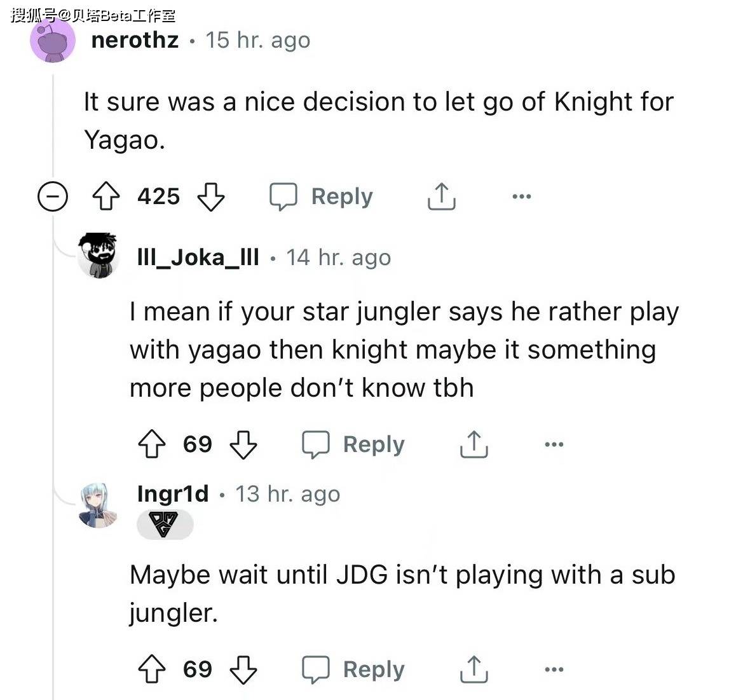Image resolution: width=743 pixels, height=700 pixels.
Task: Share nerothz's comment
Action: 440,196
